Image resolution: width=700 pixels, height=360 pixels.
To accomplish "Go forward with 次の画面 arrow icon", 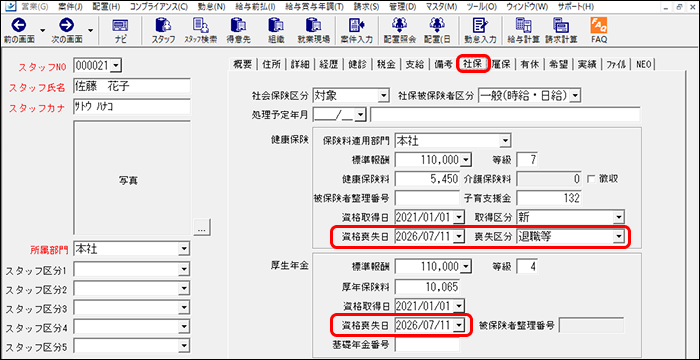I will point(67,25).
